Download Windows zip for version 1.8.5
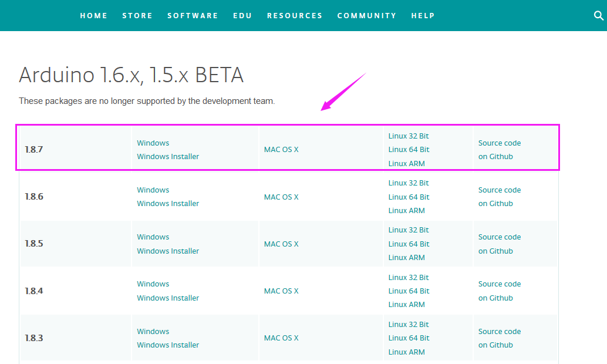Viewport: 607px width, 364px height. click(x=153, y=237)
